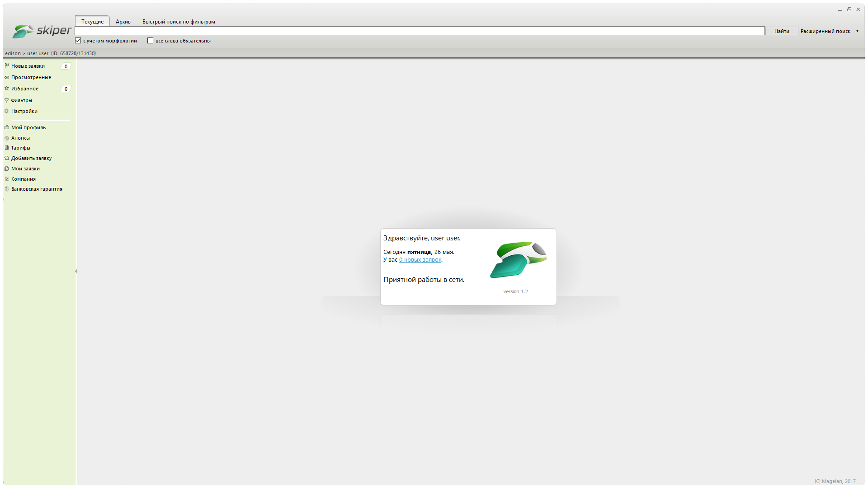The height and width of the screenshot is (488, 868).
Task: Click into the main search input field
Action: point(419,31)
